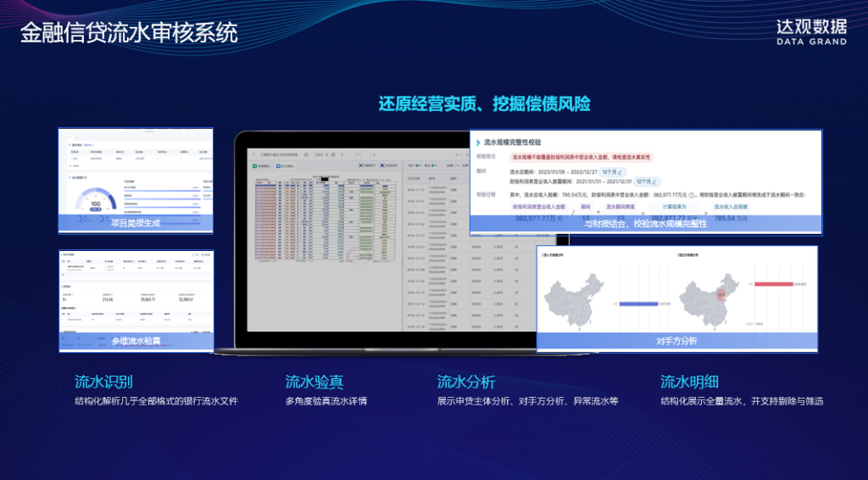Click the 流水识别 feature heading
Screen dimensions: 868x480
click(103, 382)
